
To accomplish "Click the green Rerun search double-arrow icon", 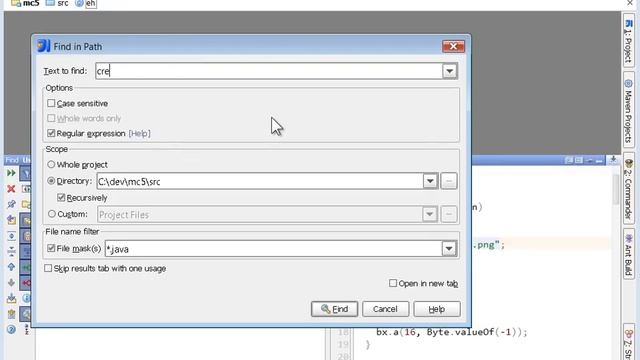I will (x=11, y=173).
